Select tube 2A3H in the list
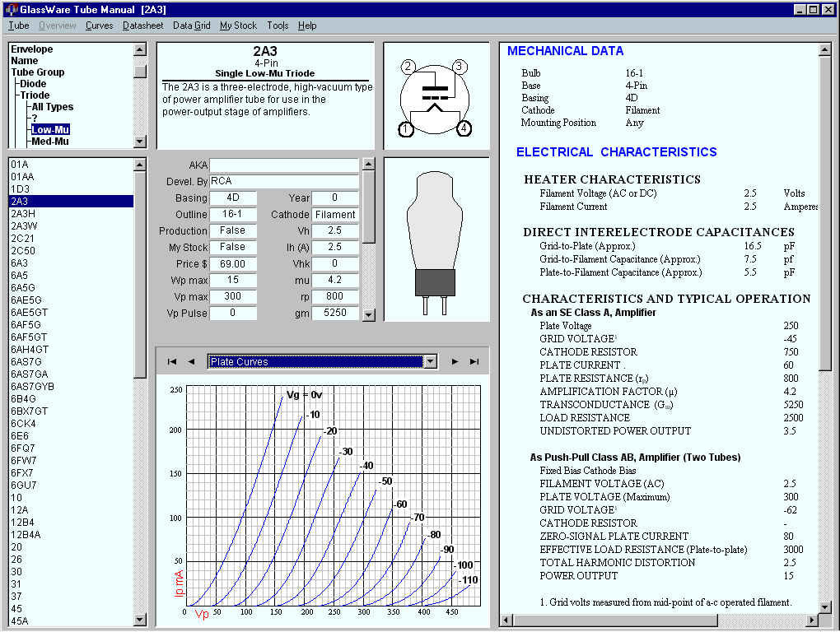This screenshot has height=632, width=840. pos(72,213)
